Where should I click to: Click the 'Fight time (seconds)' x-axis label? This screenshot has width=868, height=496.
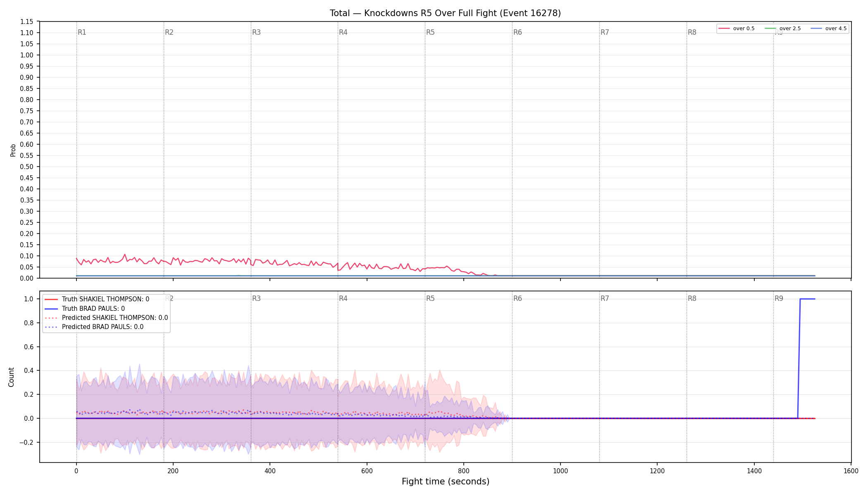coord(446,482)
